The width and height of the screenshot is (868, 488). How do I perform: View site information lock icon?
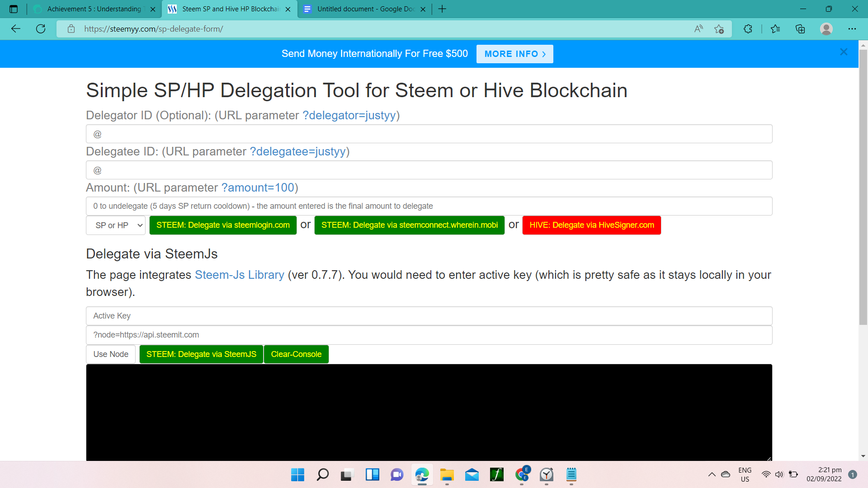coord(71,29)
